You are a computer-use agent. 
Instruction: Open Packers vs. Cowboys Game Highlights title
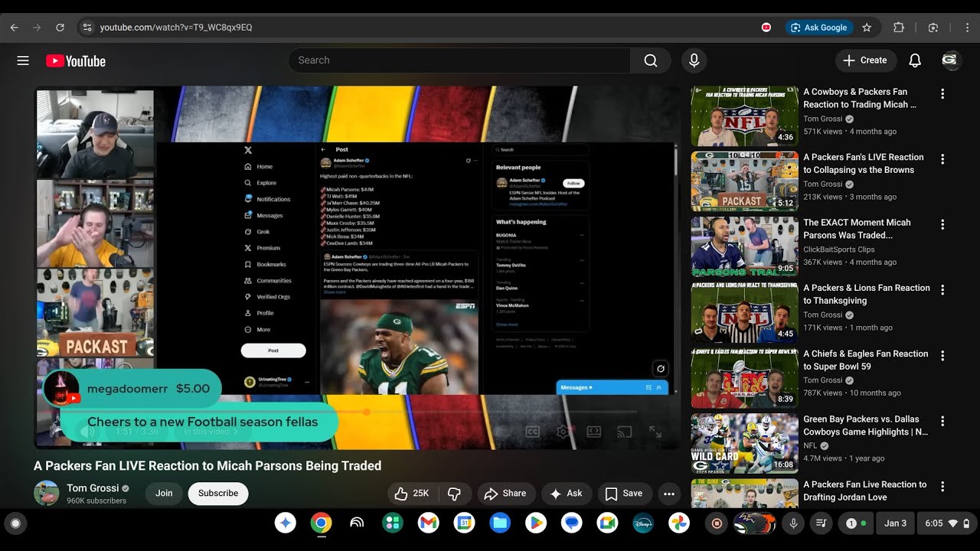pyautogui.click(x=865, y=425)
